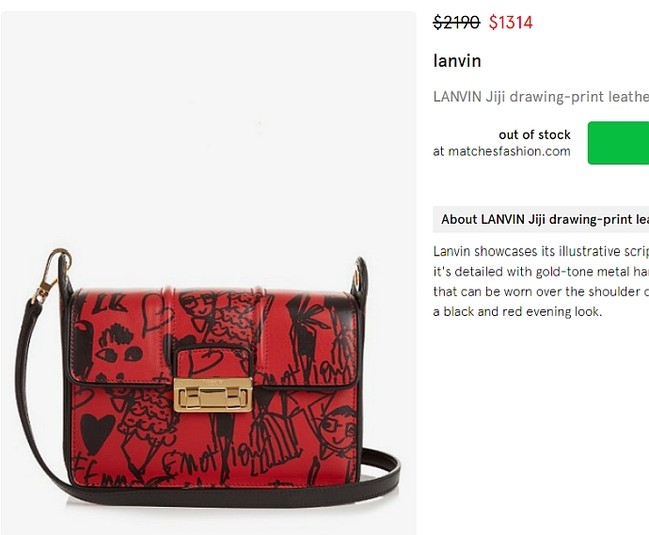This screenshot has width=649, height=535.
Task: Click the gold hook clip on the strap
Action: click(x=50, y=274)
